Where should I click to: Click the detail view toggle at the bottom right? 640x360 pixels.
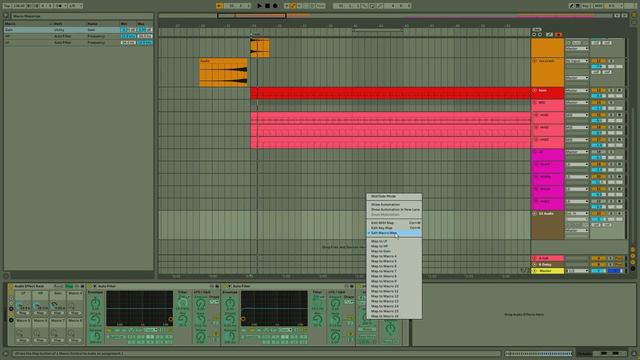(x=634, y=353)
